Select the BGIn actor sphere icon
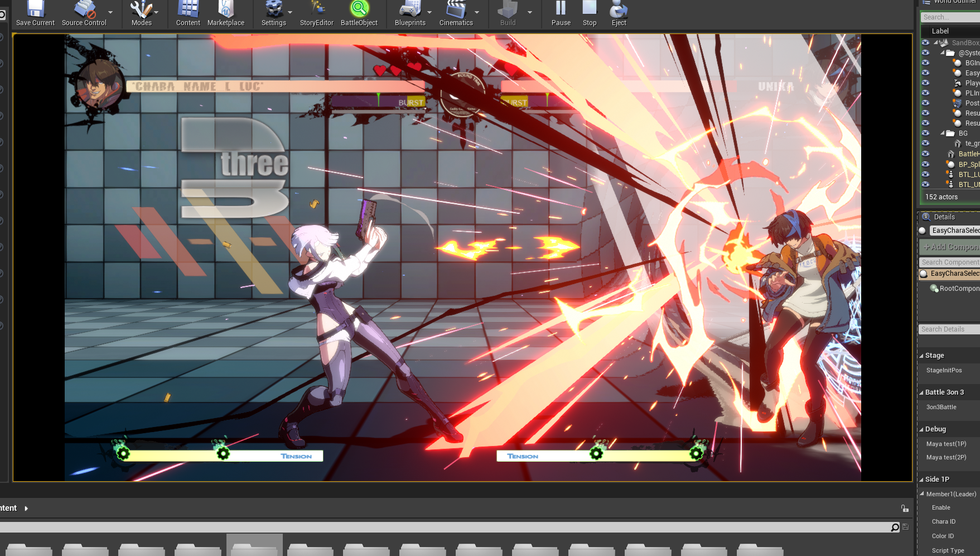The height and width of the screenshot is (556, 980). point(958,63)
